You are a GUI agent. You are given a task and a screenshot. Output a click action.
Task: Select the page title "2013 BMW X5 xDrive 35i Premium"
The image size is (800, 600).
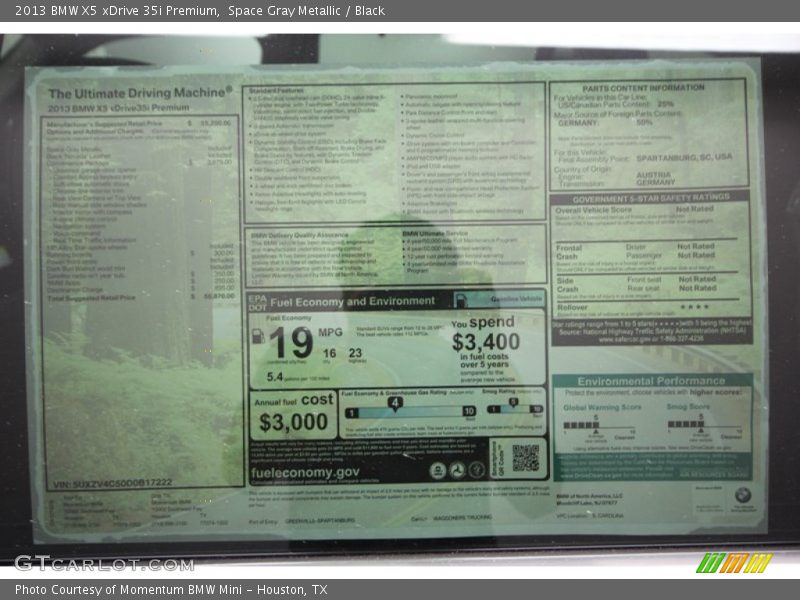117,11
